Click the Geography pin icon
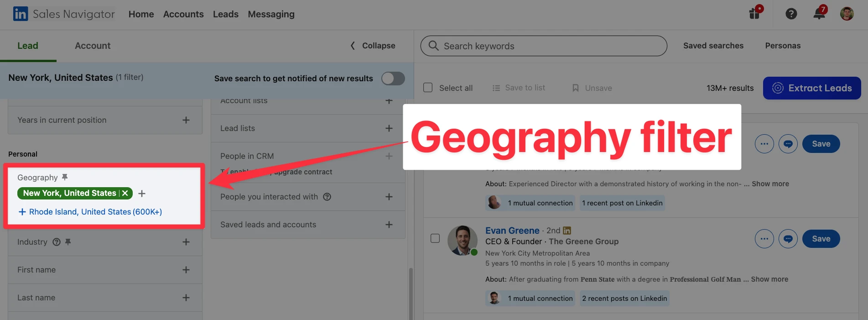The height and width of the screenshot is (320, 868). [x=65, y=177]
